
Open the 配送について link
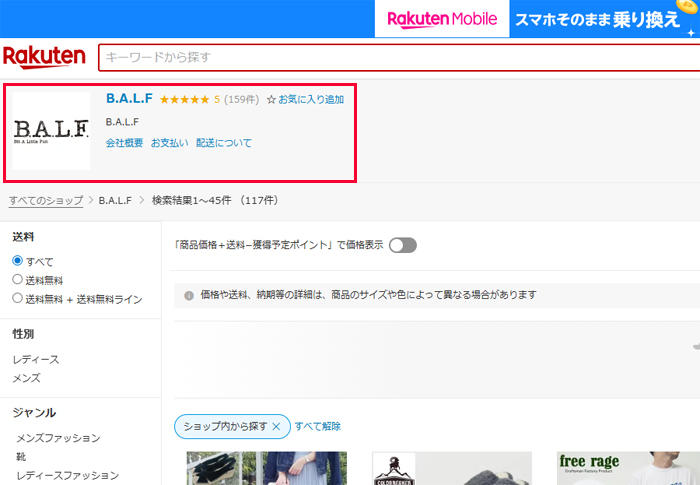point(224,143)
